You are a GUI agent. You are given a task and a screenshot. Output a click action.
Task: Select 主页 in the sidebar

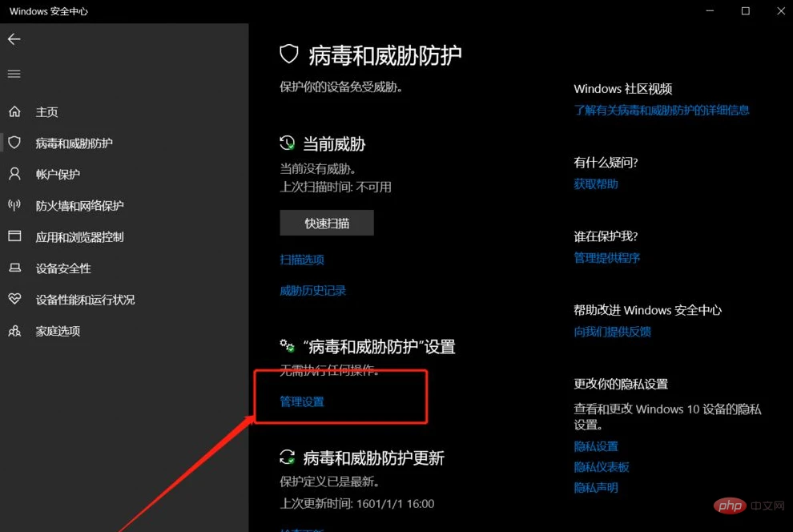46,111
